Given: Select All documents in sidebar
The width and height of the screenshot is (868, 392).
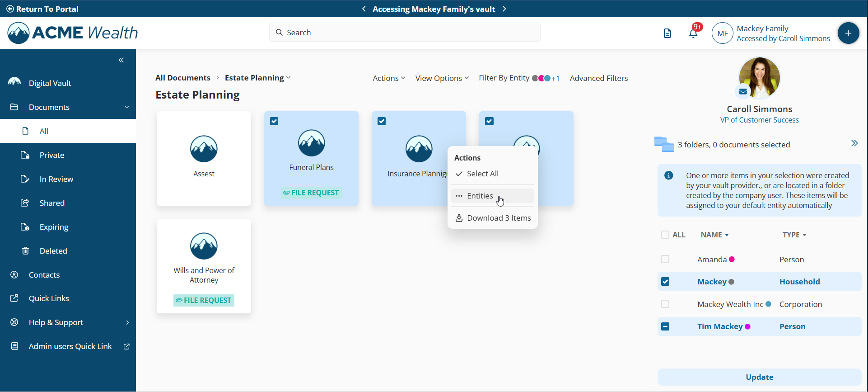Looking at the screenshot, I should pos(68,131).
